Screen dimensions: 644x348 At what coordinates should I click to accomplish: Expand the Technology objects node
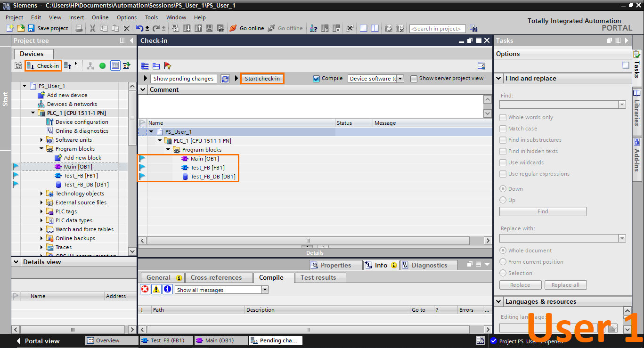42,193
